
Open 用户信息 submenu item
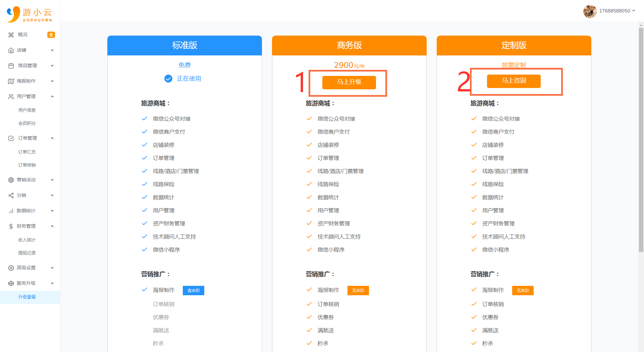click(x=27, y=110)
